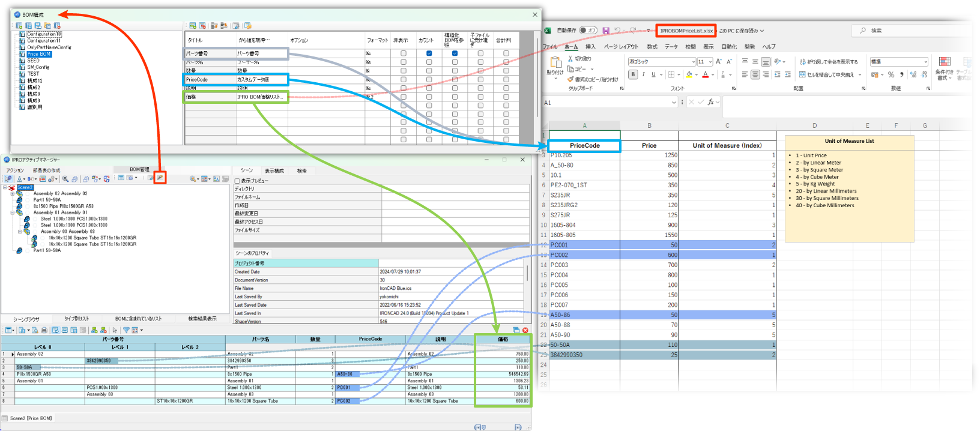Click 折り返して全体を表示する wrap text button
This screenshot has height=431, width=980.
(828, 62)
